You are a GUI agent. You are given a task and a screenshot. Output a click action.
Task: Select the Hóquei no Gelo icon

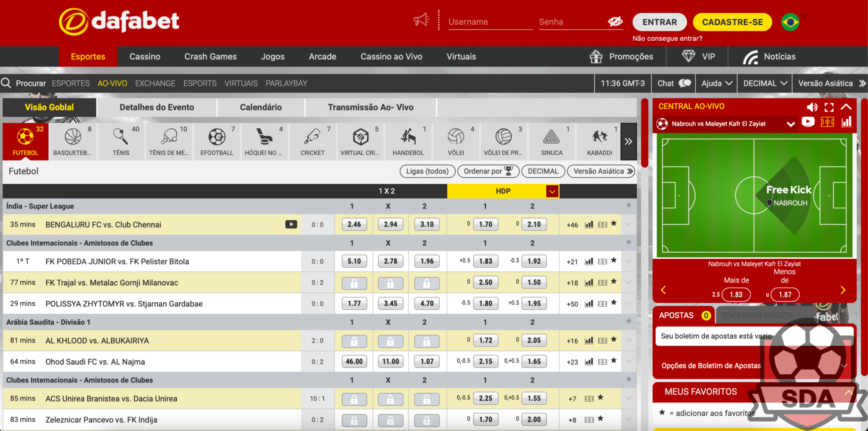(264, 141)
